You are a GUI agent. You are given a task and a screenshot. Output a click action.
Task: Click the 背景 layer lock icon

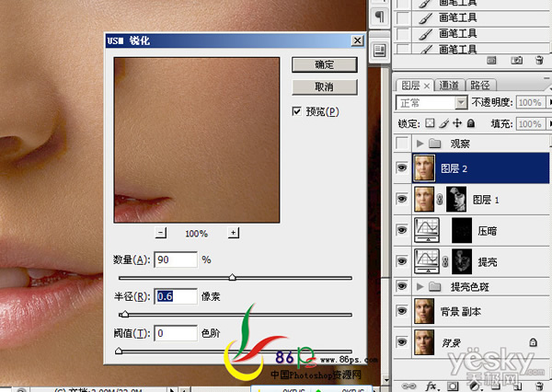pos(533,342)
